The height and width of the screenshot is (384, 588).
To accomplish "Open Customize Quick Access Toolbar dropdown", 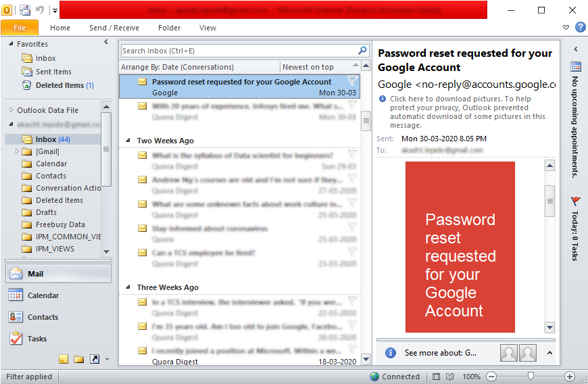I will 55,11.
